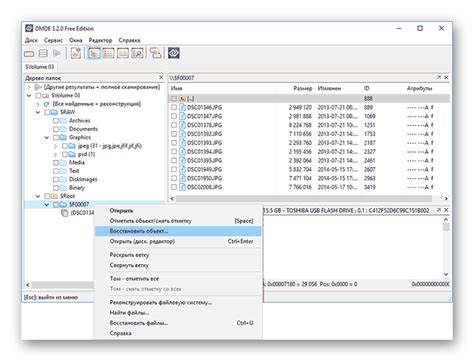
Task: Click the Media folder icon in tree
Action: [63, 163]
